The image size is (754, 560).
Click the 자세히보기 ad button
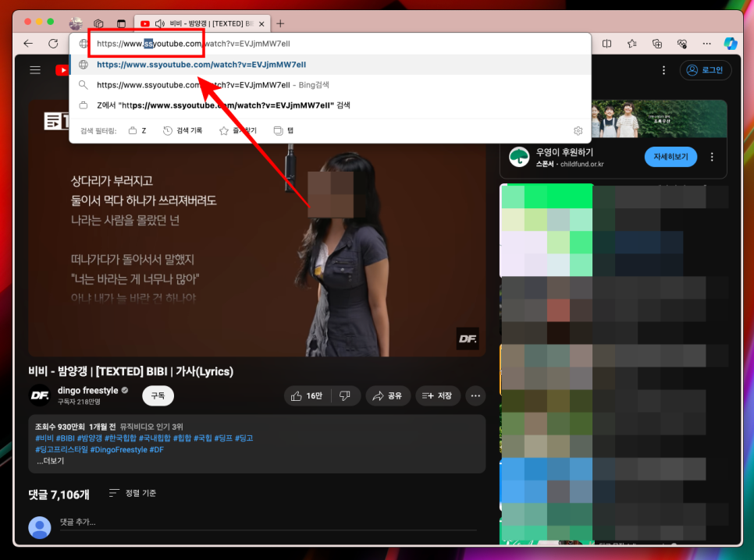click(670, 158)
